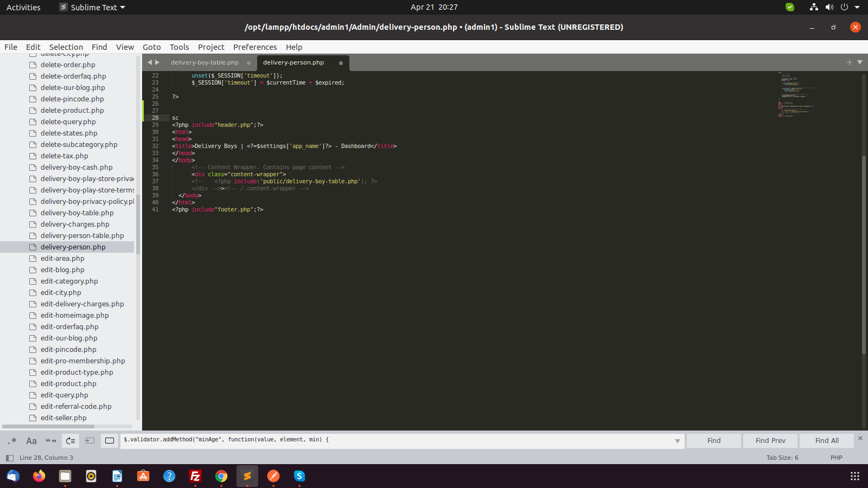Open the tab list dropdown arrow
The width and height of the screenshot is (868, 488).
click(860, 62)
